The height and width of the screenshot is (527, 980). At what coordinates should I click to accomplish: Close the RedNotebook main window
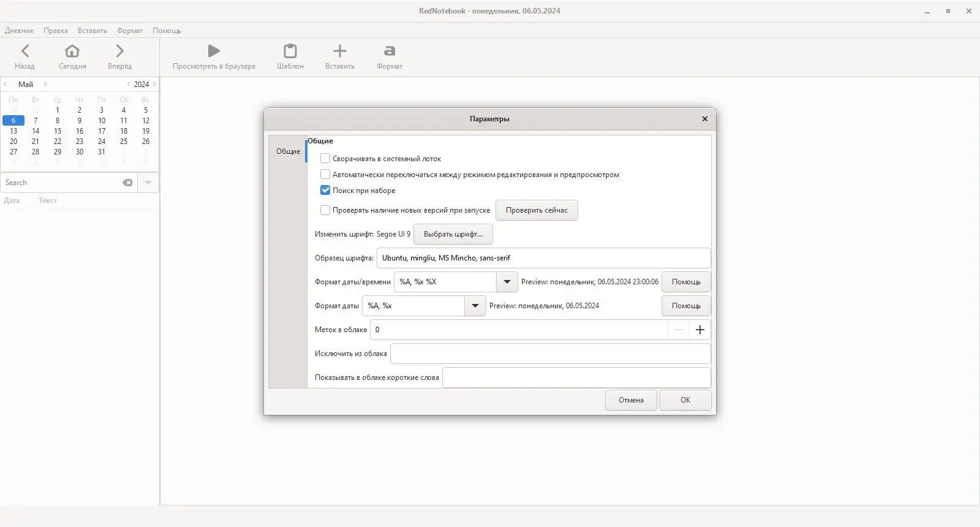[969, 11]
